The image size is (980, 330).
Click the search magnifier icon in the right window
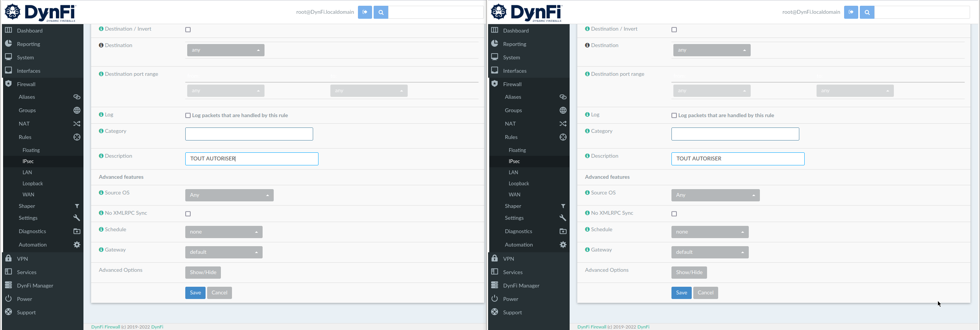tap(867, 12)
